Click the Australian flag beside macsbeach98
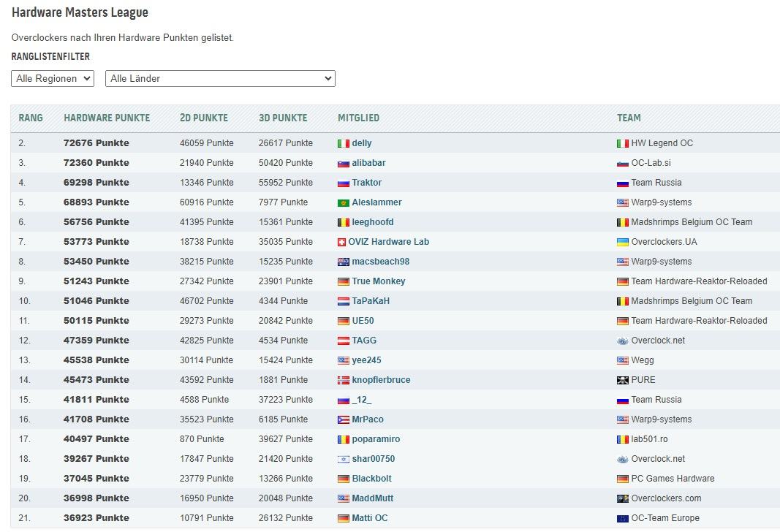Image resolution: width=780 pixels, height=532 pixels. click(x=344, y=262)
